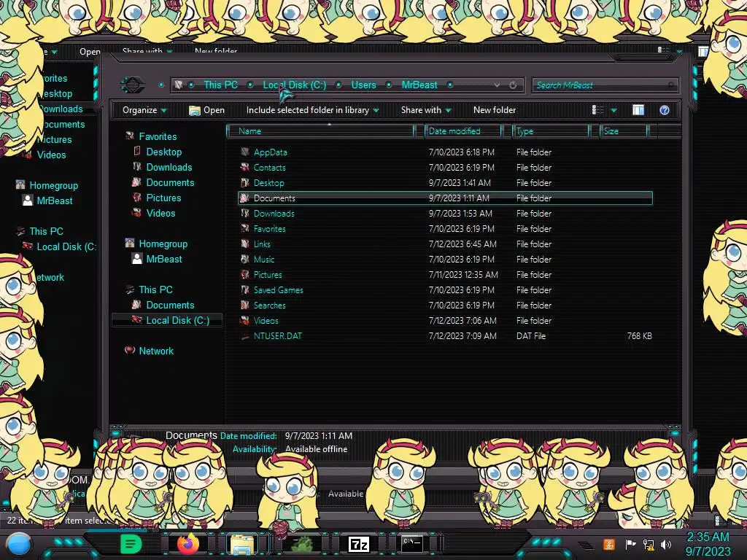Select the Videos folder in file list
Screen dimensions: 747x560
click(x=266, y=321)
